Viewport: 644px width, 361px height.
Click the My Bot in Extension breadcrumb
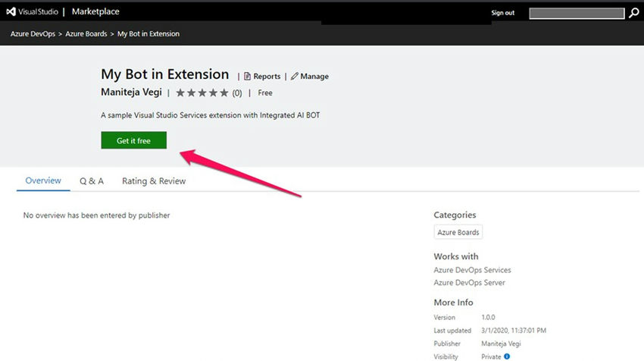click(x=148, y=34)
